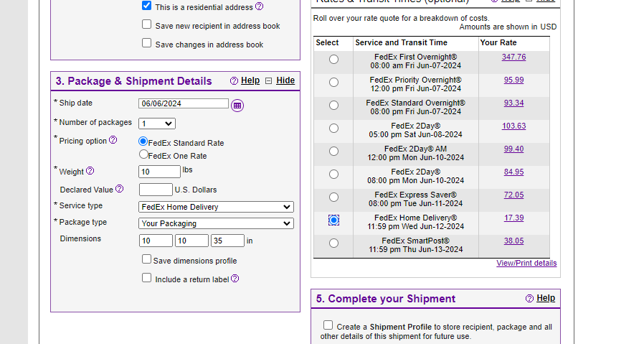Click first dimension field showing 10
Image resolution: width=644 pixels, height=344 pixels.
click(156, 241)
